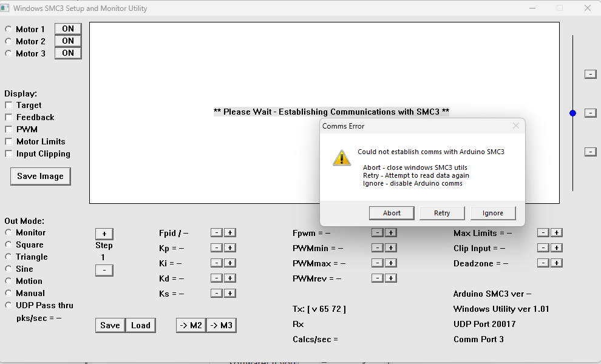Image resolution: width=601 pixels, height=364 pixels.
Task: Copy settings to Motor 3 with -> M3
Action: (x=222, y=325)
